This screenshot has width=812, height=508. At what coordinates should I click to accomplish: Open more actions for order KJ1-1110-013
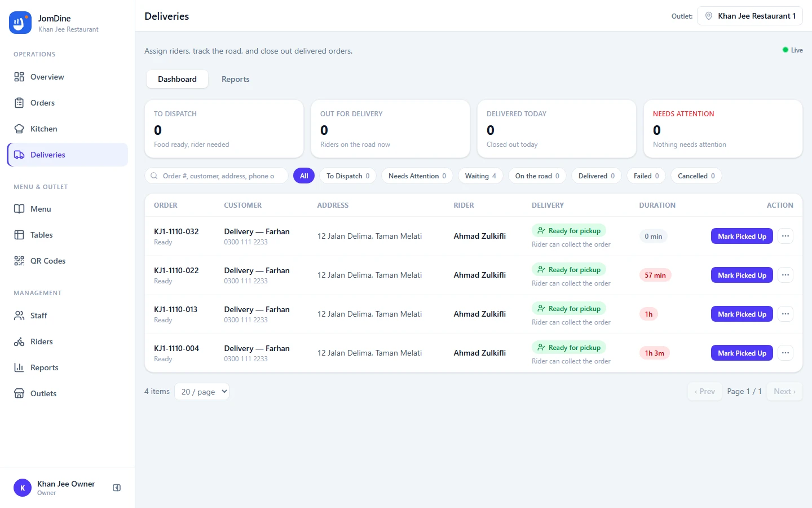pyautogui.click(x=785, y=314)
